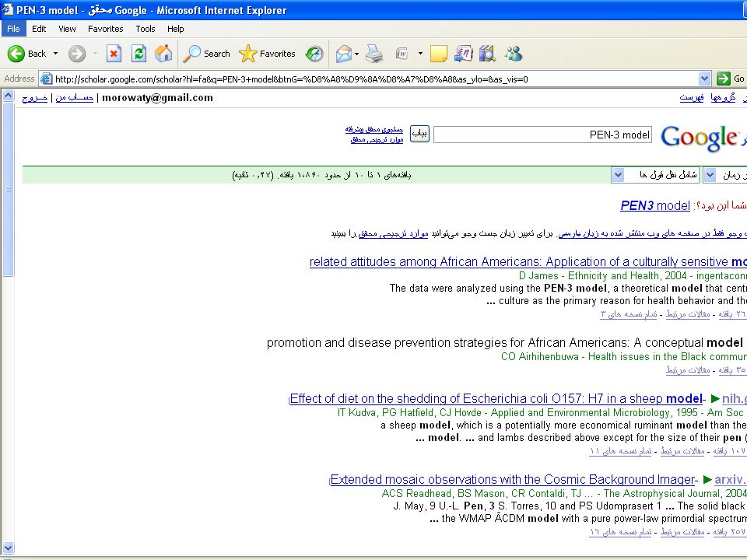Open the زمان time filter dropdown
The height and width of the screenshot is (560, 747).
point(725,175)
